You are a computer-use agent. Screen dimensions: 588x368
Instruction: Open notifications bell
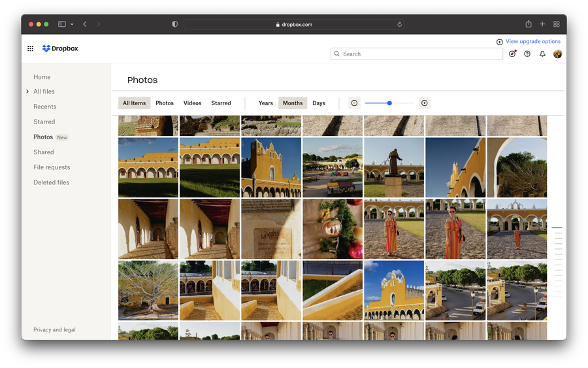click(x=542, y=54)
